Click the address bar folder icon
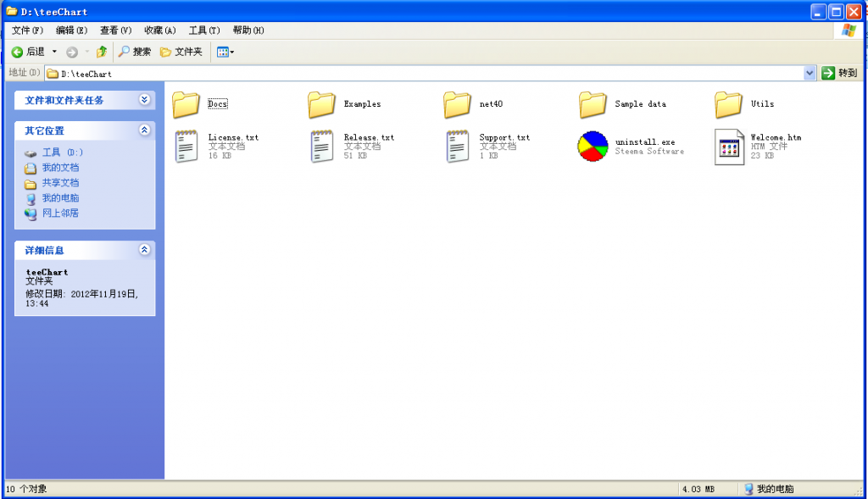This screenshot has width=868, height=499. click(x=53, y=74)
